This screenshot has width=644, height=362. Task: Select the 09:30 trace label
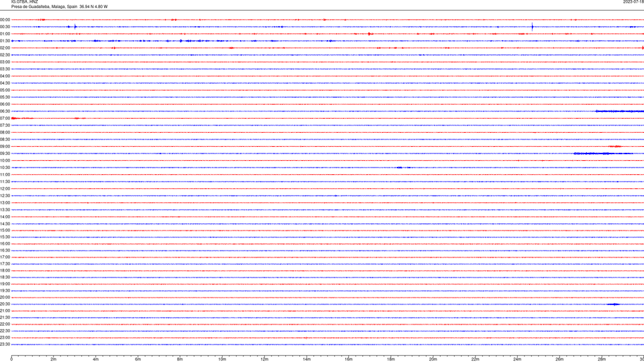coord(5,154)
